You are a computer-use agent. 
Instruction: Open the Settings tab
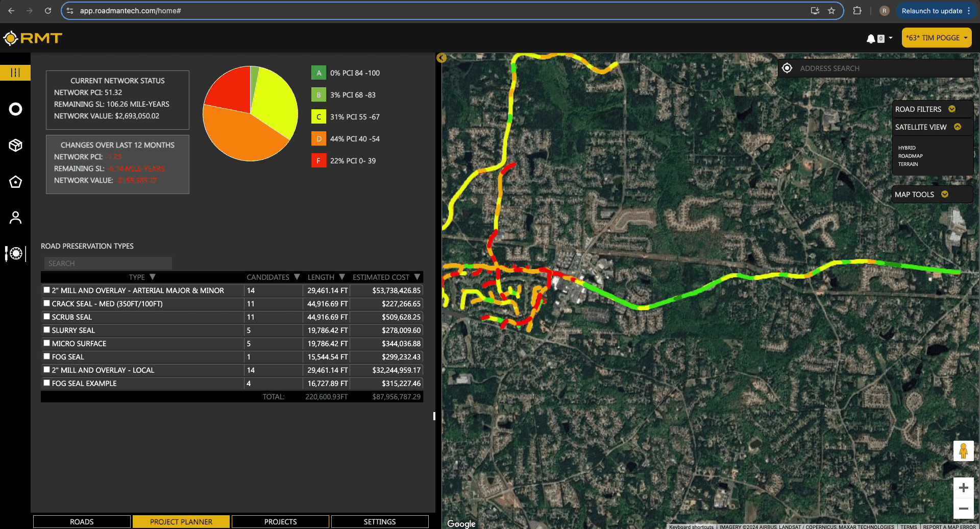pyautogui.click(x=379, y=521)
